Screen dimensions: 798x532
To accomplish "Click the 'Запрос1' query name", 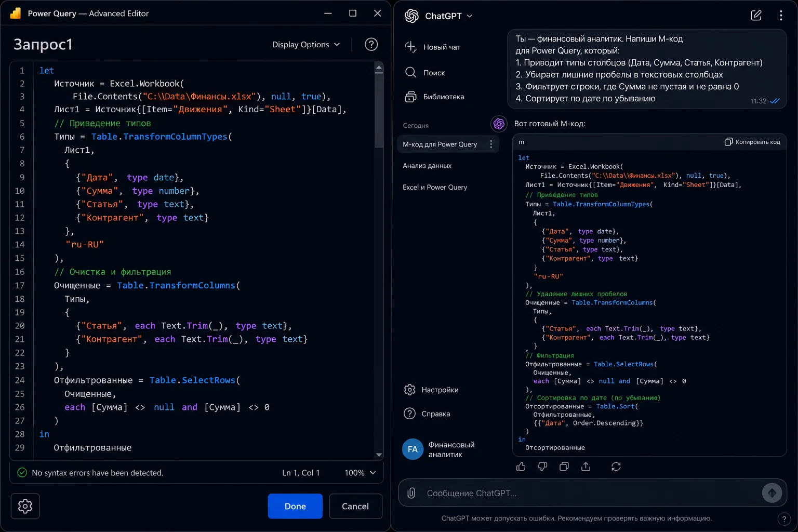I will 43,45.
